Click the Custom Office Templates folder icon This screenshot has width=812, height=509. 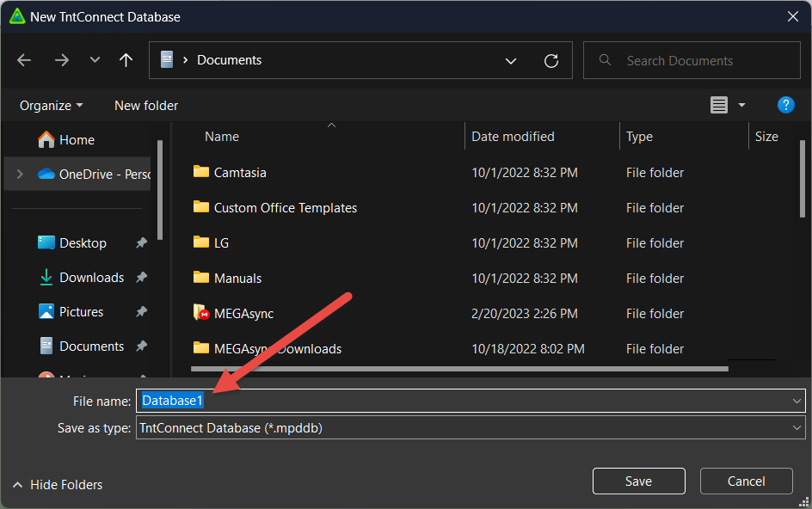coord(201,206)
